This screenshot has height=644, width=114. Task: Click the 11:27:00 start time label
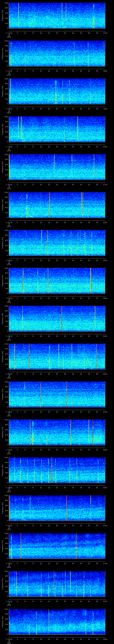(9, 450)
